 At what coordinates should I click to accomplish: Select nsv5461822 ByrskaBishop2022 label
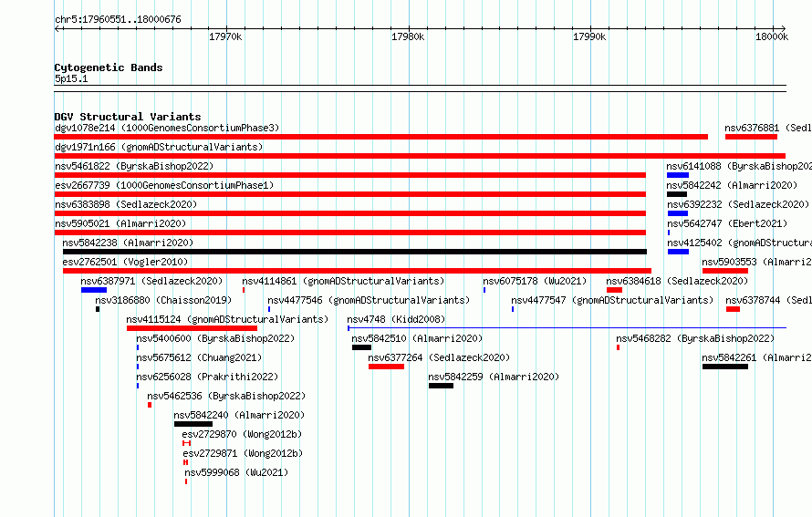[x=134, y=166]
